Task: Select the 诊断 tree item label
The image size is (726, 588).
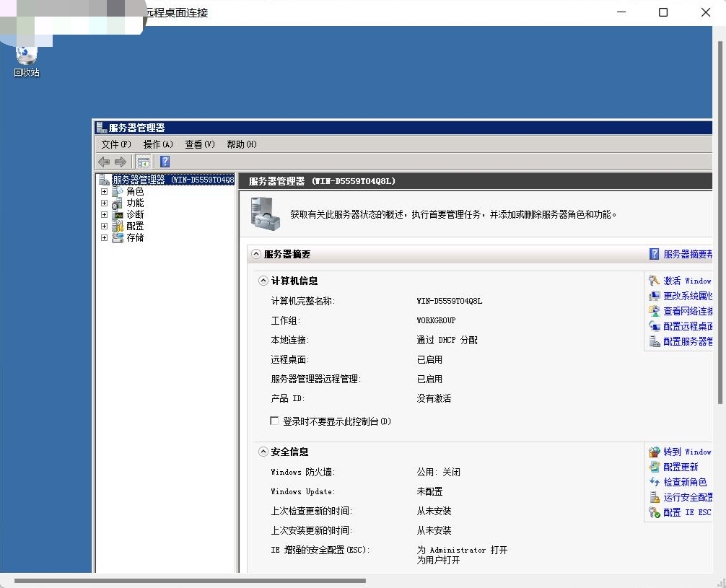Action: coord(135,214)
